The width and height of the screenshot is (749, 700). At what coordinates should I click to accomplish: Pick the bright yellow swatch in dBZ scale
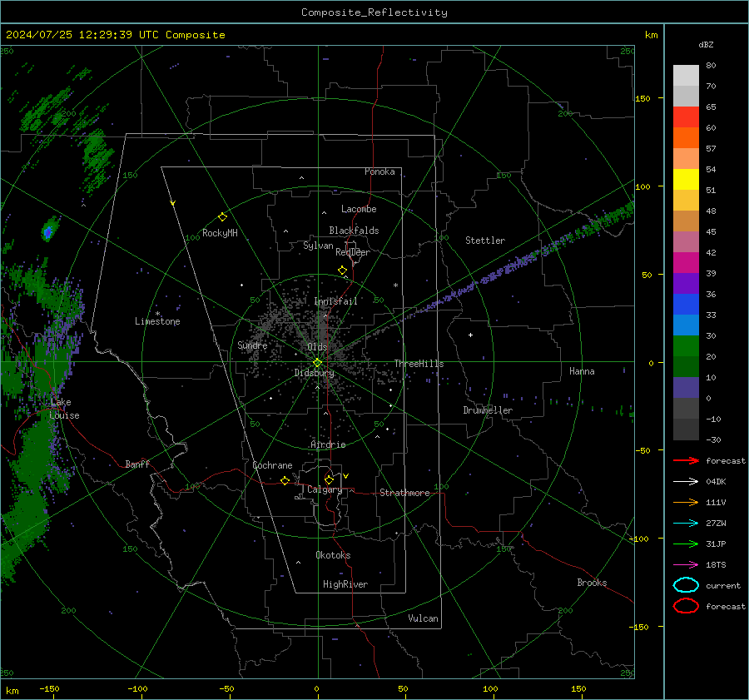pos(686,180)
